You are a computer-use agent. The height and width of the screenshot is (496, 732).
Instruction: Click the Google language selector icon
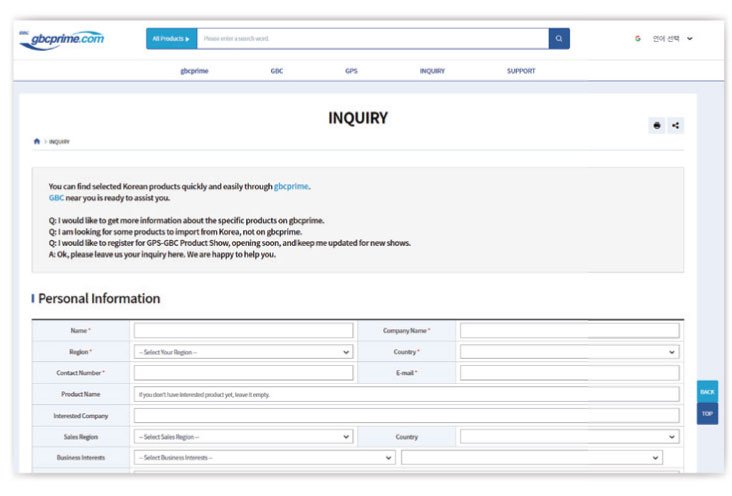[637, 39]
